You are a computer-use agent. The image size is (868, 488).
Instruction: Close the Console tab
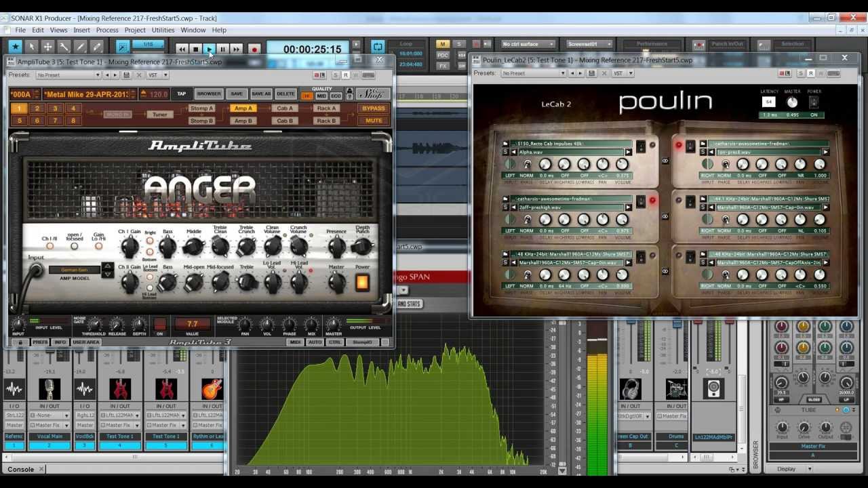coord(41,469)
